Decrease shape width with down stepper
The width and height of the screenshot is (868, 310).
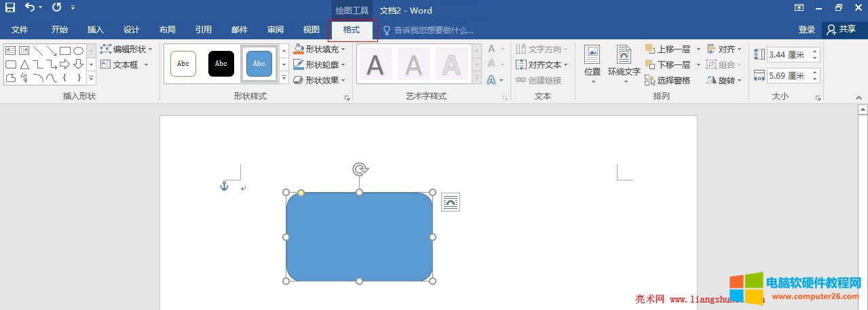tap(815, 79)
